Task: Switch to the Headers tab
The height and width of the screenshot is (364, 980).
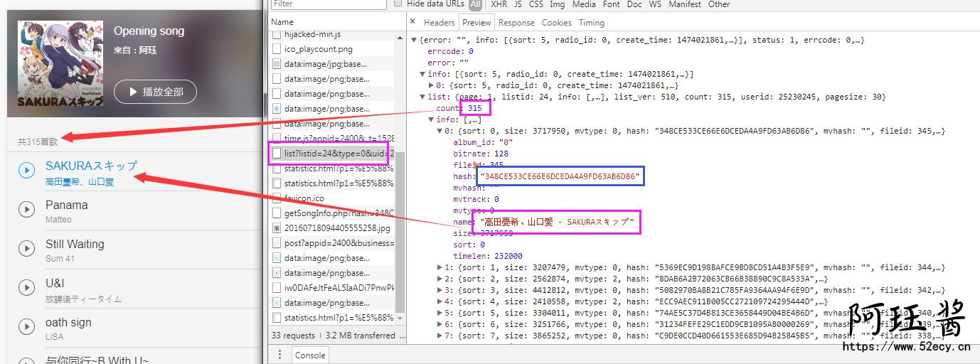Action: [439, 23]
